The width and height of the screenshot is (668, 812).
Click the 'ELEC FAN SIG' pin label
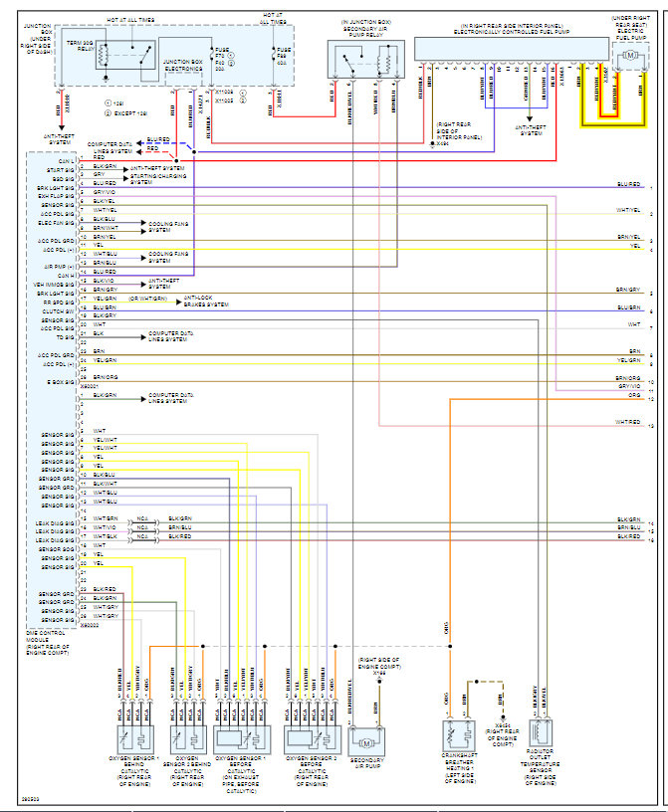pyautogui.click(x=56, y=223)
